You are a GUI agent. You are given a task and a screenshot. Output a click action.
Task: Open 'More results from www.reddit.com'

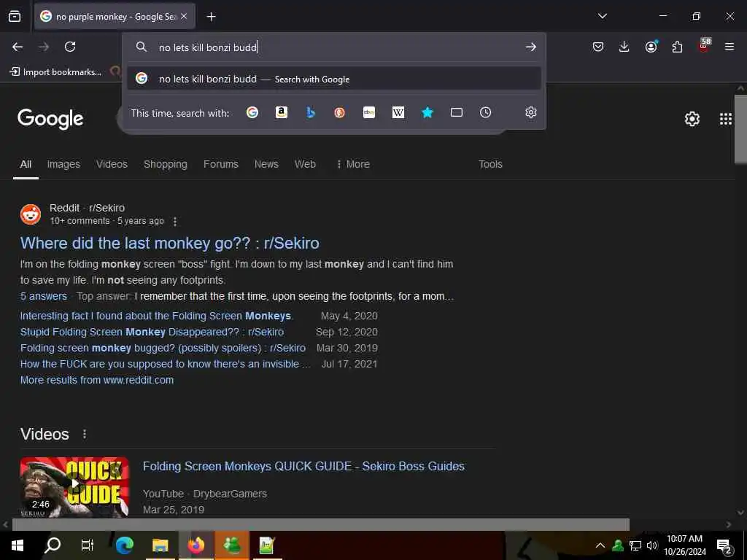tap(97, 380)
